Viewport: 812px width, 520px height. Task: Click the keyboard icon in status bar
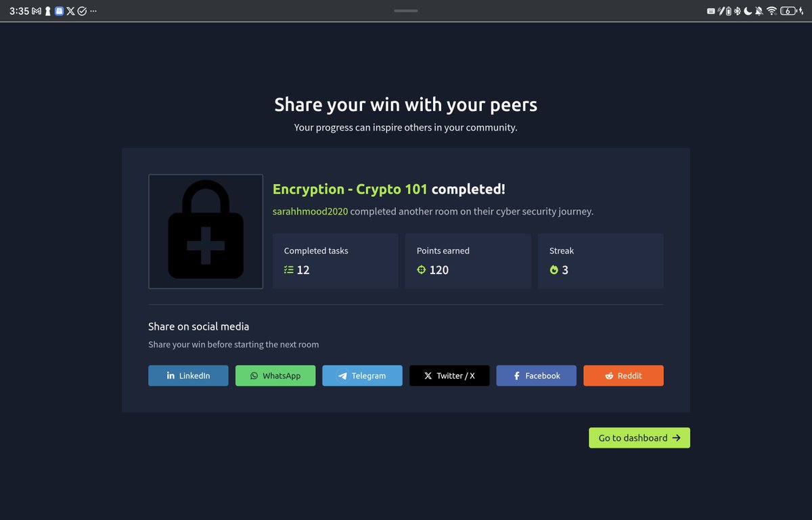(x=711, y=11)
